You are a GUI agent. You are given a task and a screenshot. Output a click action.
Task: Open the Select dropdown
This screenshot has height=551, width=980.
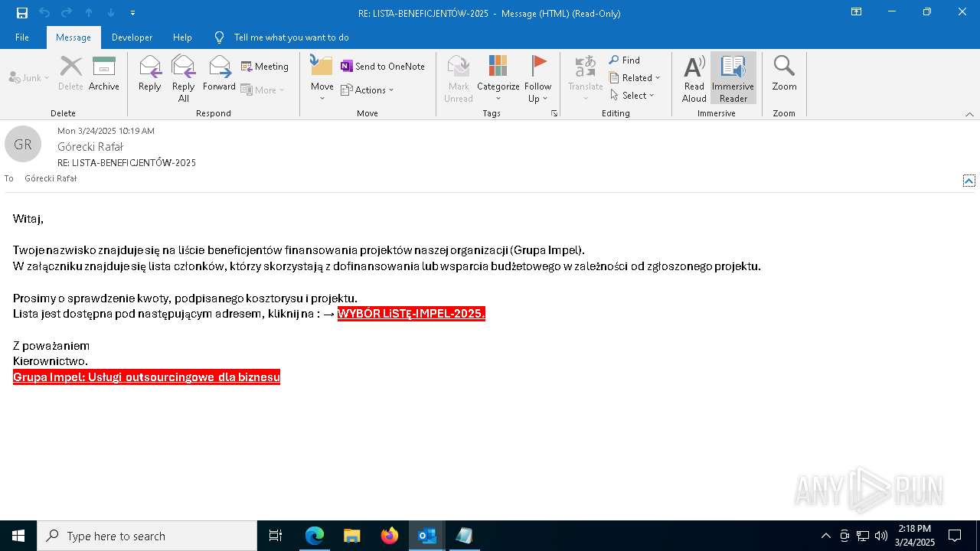point(632,95)
